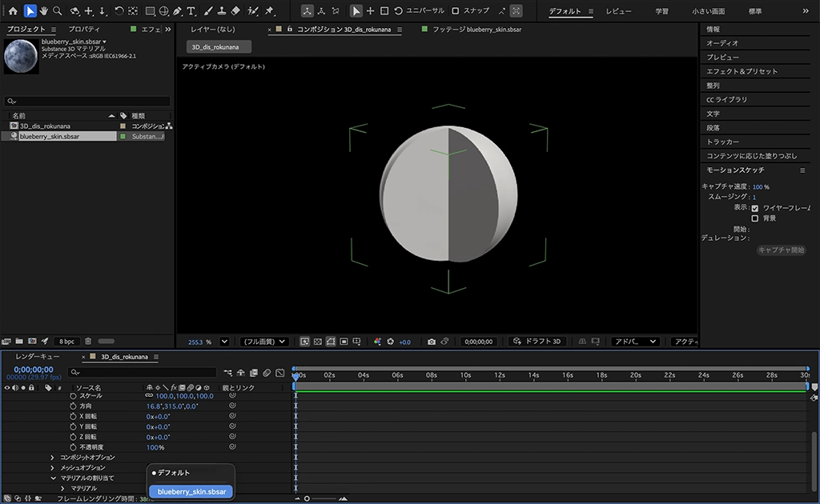820x504 pixels.
Task: Choose the Pen tool
Action: click(x=178, y=11)
